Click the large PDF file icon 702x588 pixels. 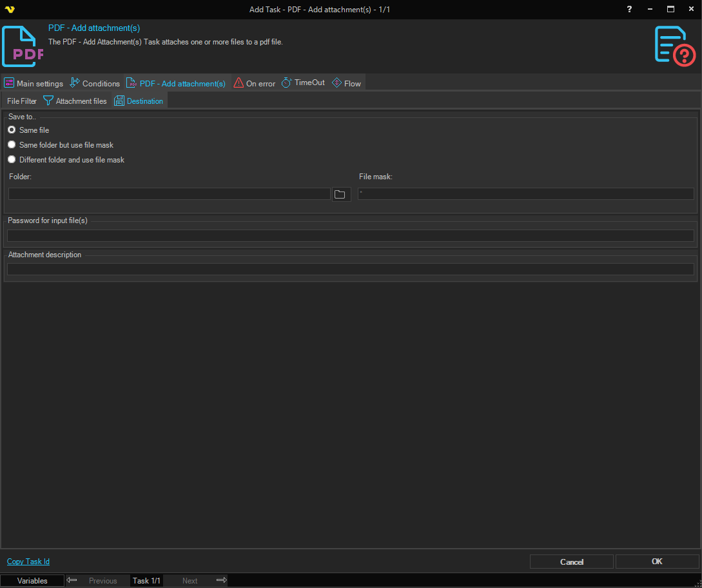click(23, 46)
